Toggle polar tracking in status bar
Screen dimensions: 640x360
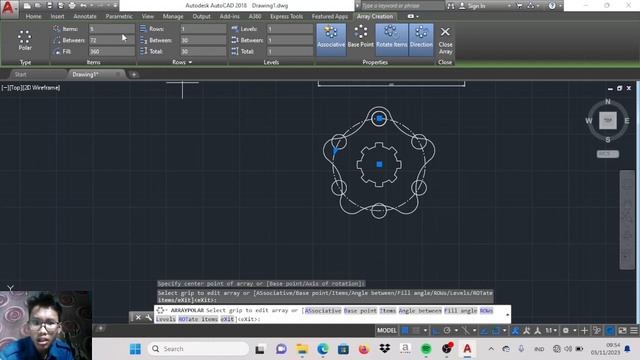click(x=447, y=330)
